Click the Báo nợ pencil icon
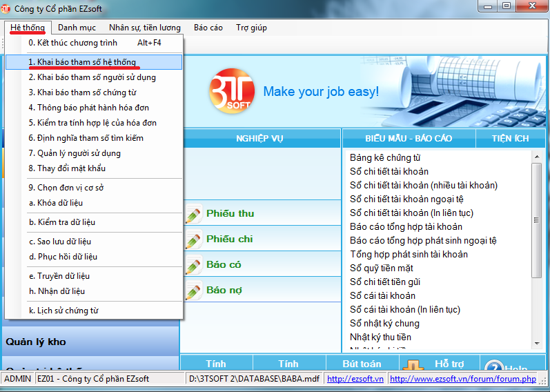This screenshot has width=550, height=392. [x=193, y=291]
